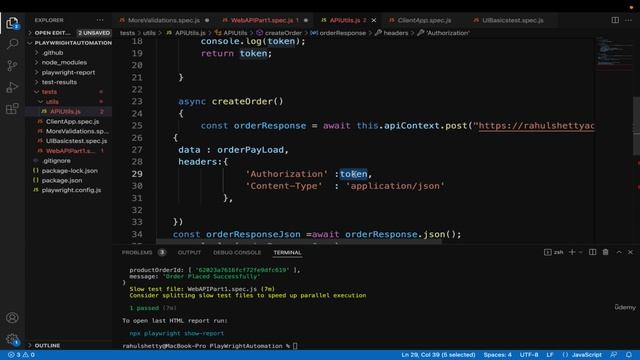Open the Debug Console tab
The height and width of the screenshot is (360, 640).
point(237,252)
